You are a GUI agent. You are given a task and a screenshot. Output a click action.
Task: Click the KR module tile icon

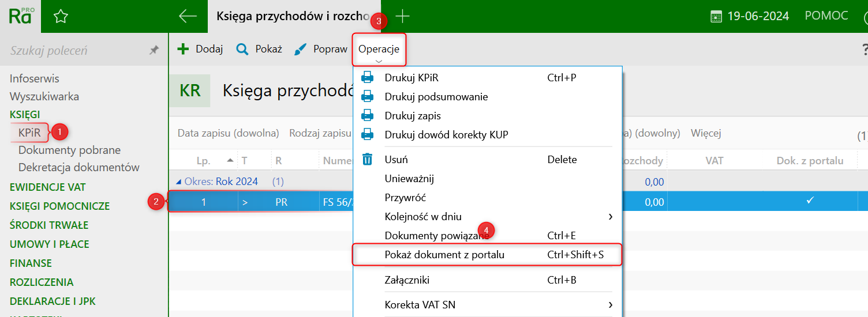(190, 90)
